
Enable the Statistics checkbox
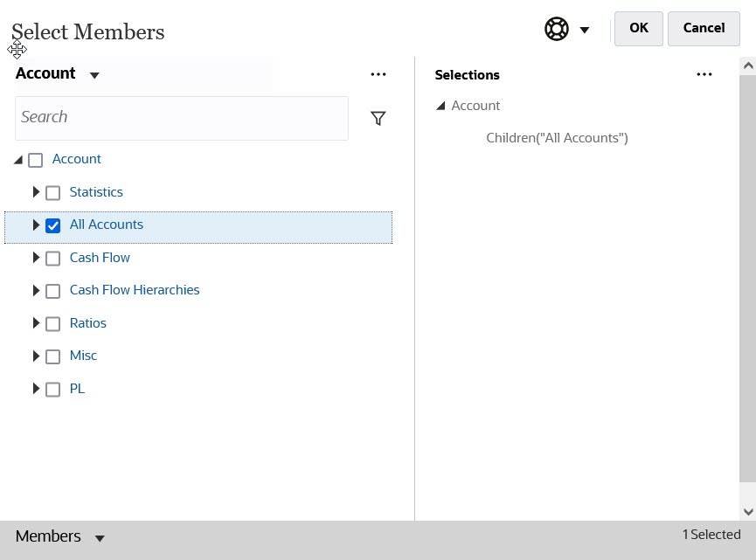52,192
